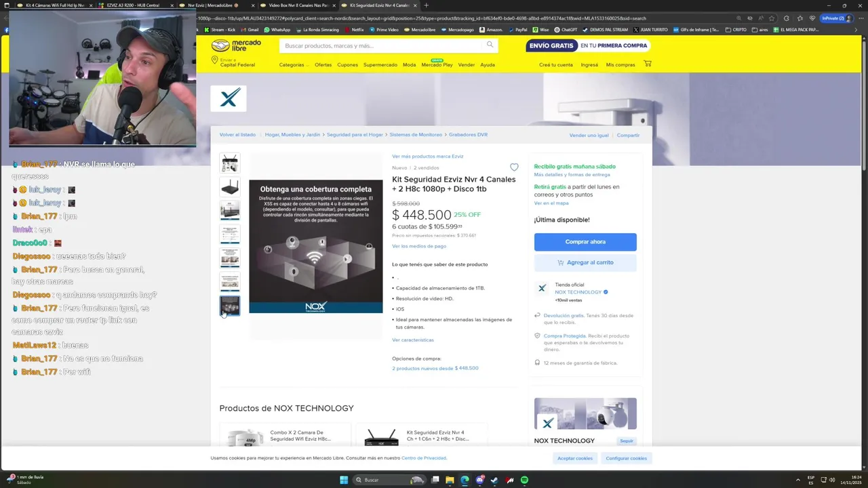Open the Ofertas menu item
This screenshot has width=868, height=488.
click(x=323, y=64)
